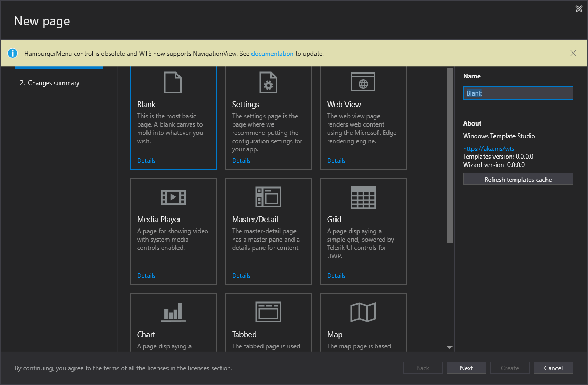
Task: Open Details for the Master/Detail template
Action: pos(241,275)
